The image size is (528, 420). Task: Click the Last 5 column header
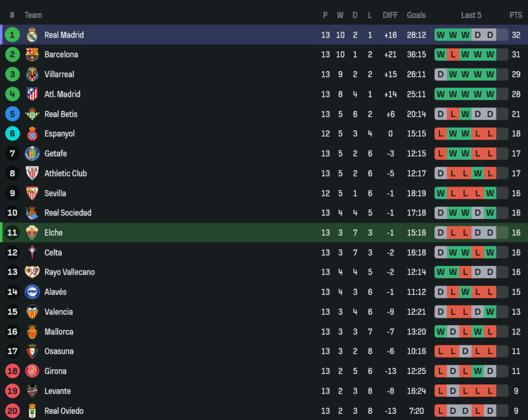[471, 15]
